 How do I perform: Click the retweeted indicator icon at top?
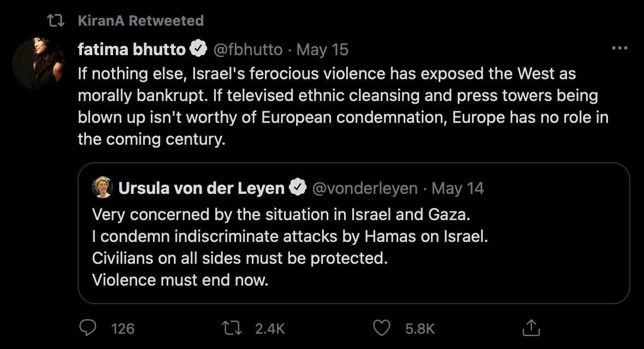pos(55,21)
